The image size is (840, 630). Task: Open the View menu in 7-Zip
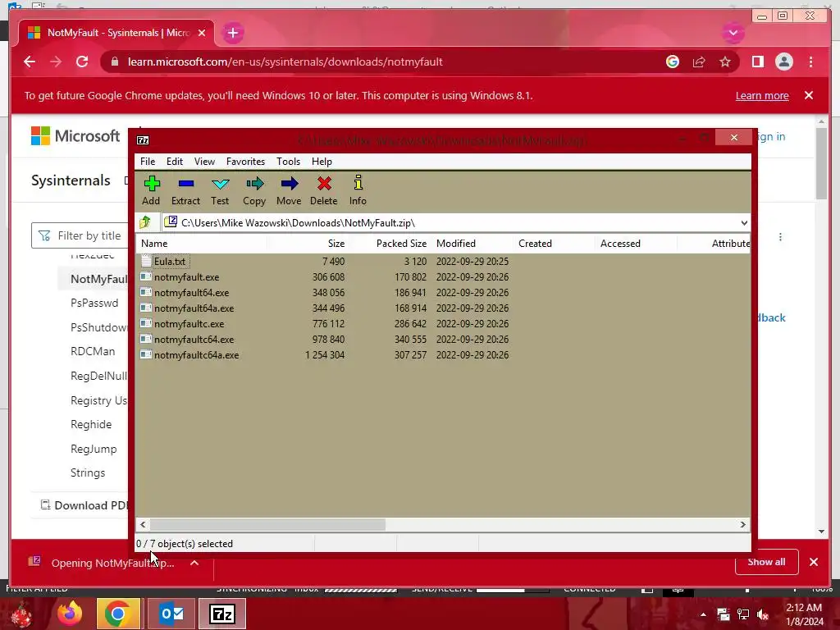click(204, 162)
